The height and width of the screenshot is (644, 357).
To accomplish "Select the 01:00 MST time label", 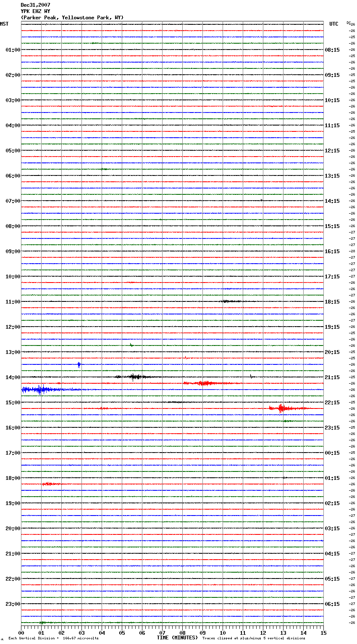I will pos(13,50).
